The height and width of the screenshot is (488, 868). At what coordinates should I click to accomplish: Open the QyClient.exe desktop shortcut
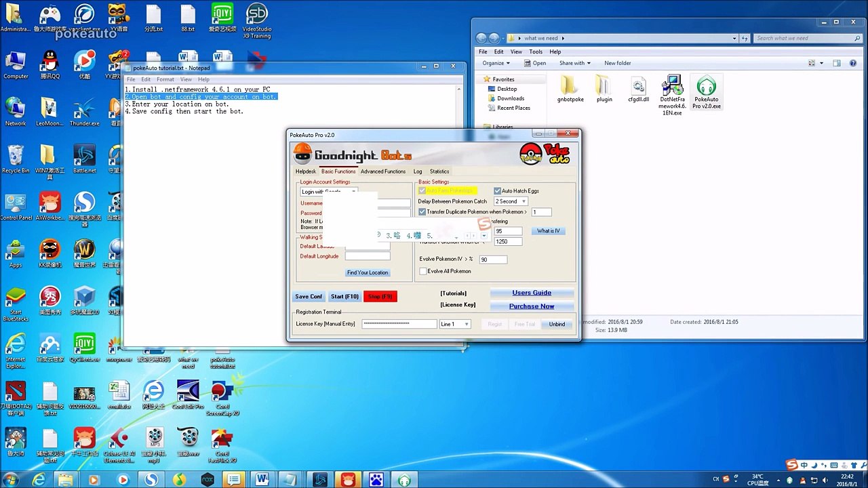pos(85,348)
